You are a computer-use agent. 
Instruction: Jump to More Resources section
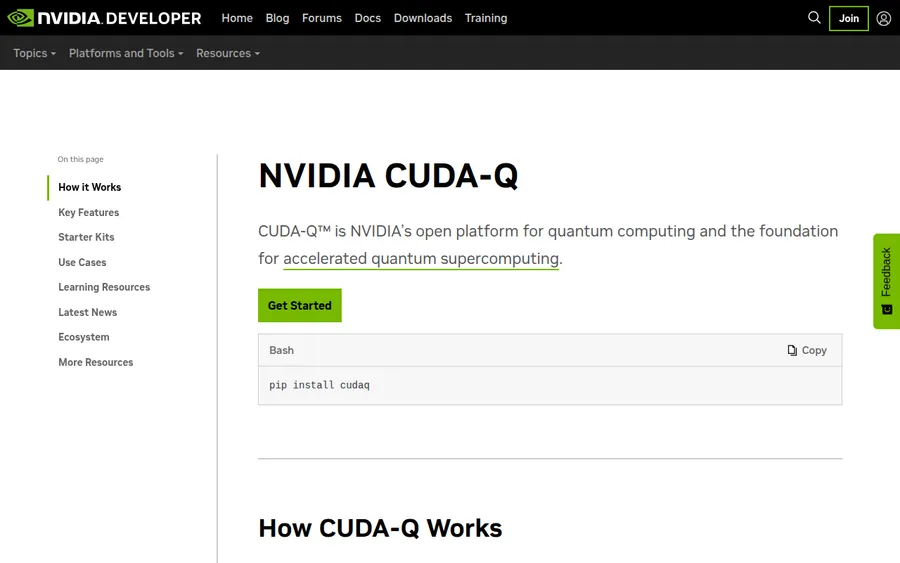[x=95, y=362]
